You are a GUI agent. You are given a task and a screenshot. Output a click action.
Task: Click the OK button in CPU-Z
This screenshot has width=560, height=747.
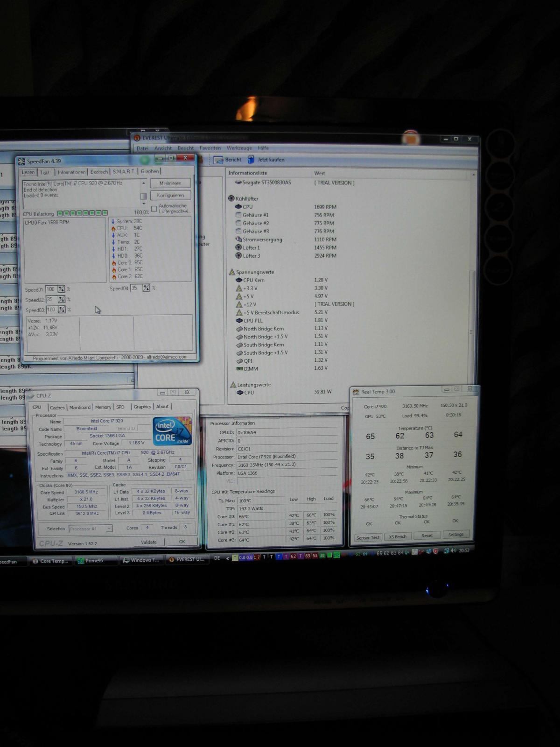pos(182,542)
